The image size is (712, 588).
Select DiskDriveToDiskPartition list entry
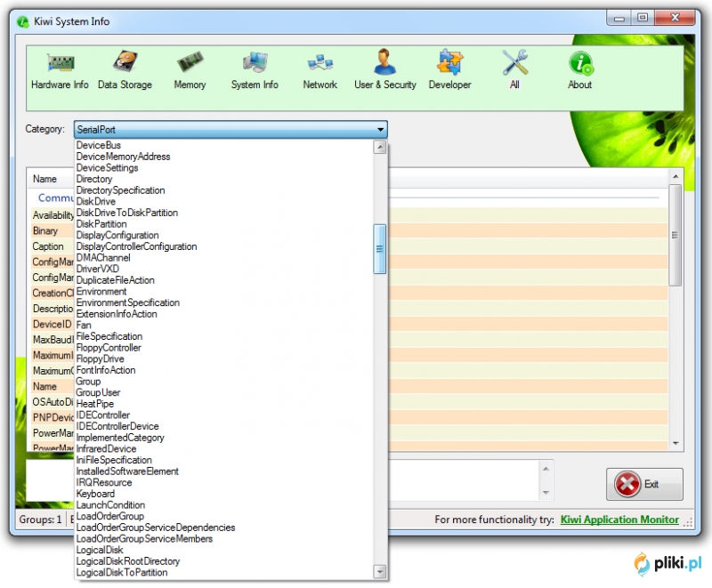[224, 213]
